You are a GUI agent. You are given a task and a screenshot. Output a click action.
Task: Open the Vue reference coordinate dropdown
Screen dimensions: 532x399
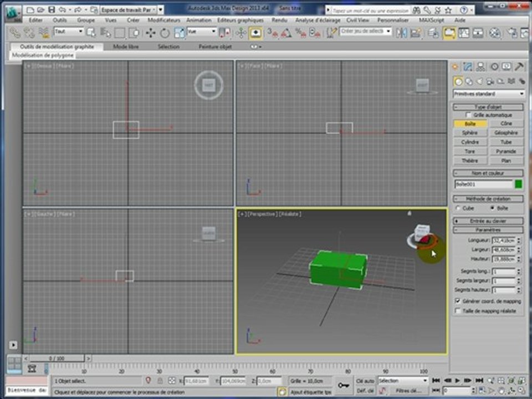click(202, 32)
